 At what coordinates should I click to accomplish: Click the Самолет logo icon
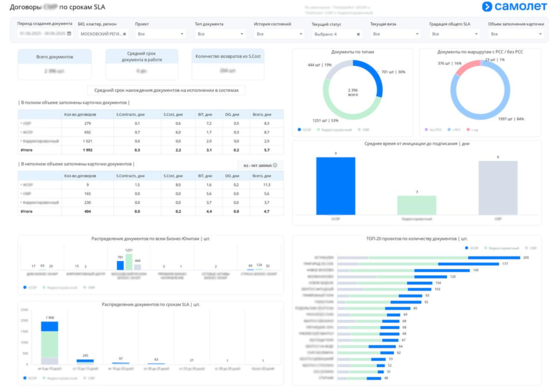[x=487, y=7]
